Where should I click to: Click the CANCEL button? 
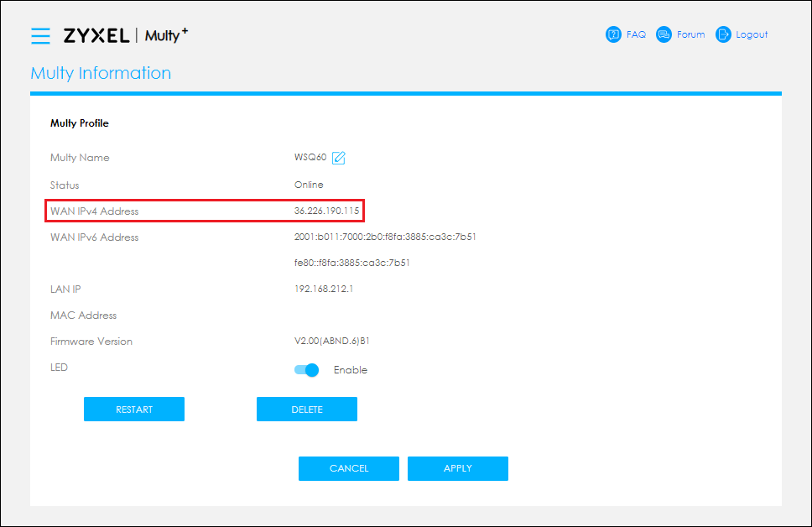(349, 468)
